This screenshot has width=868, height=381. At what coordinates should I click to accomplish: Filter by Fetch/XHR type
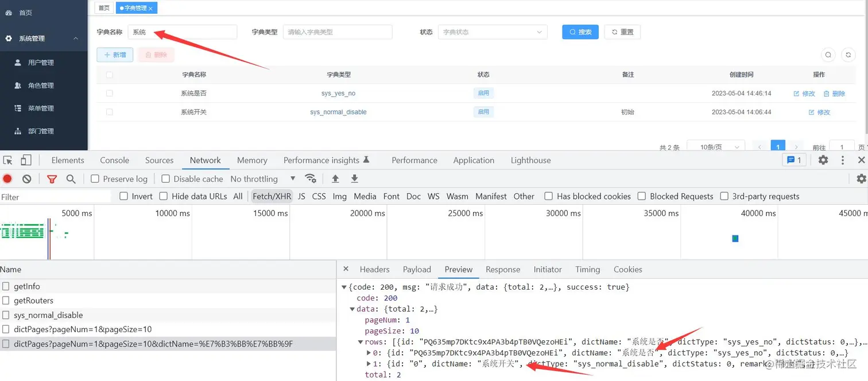click(272, 196)
